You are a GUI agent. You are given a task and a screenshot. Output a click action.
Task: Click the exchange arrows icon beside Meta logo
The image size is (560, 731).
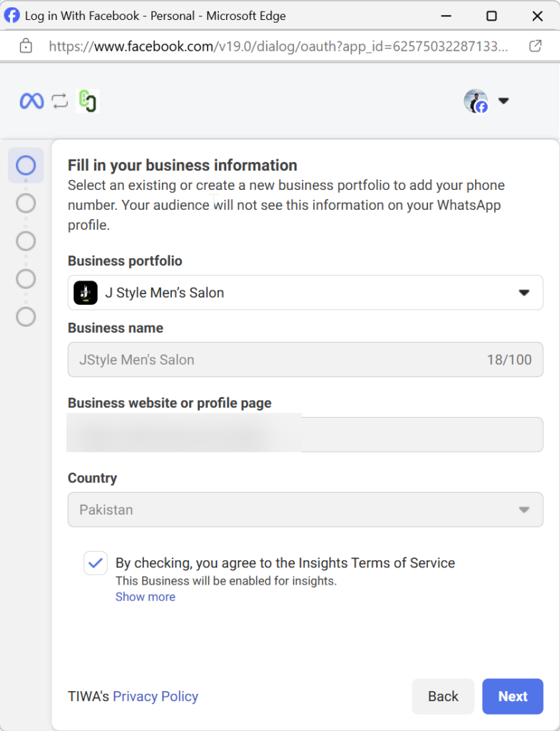tap(60, 101)
